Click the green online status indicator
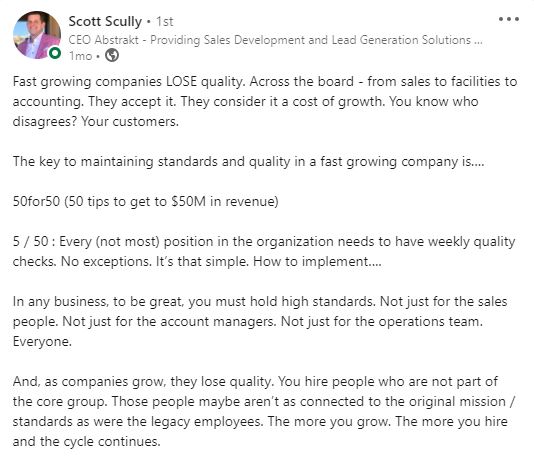 tap(55, 53)
